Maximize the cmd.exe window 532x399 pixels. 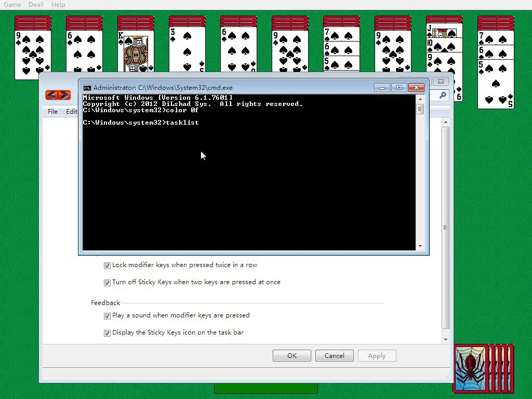click(399, 88)
